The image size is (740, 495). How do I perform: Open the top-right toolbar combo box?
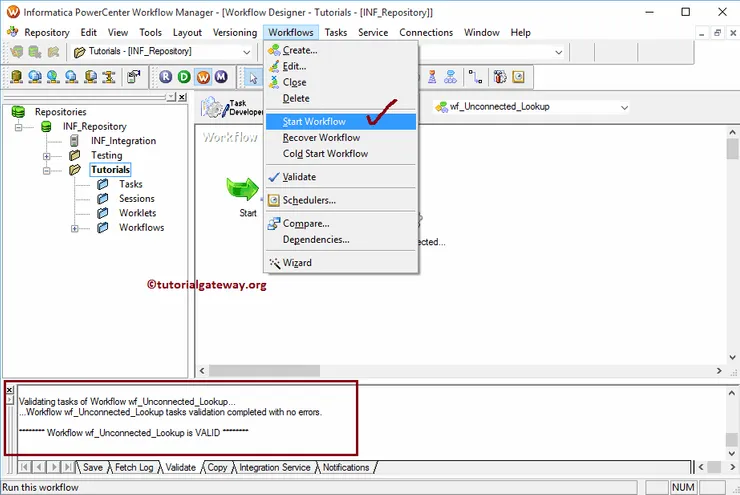point(558,52)
